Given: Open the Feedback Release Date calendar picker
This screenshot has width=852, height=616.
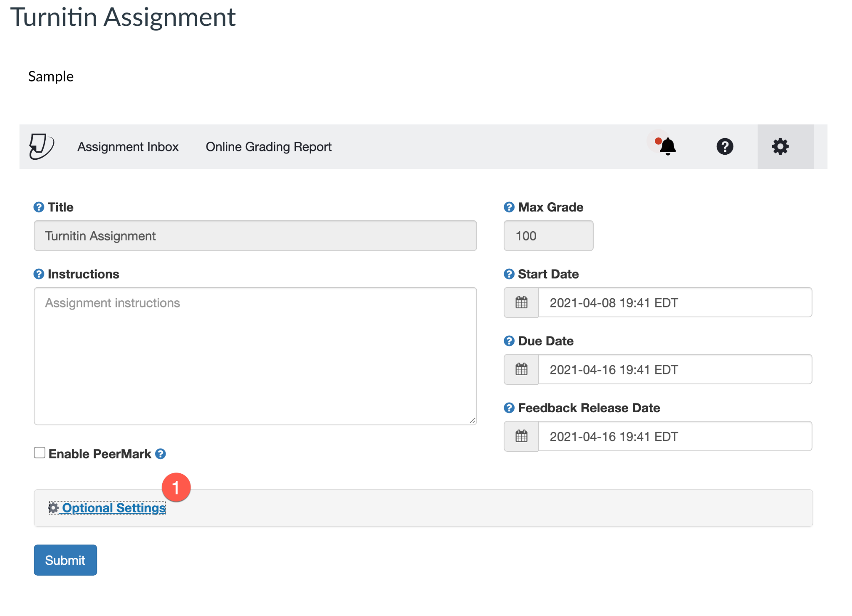Looking at the screenshot, I should [x=521, y=436].
